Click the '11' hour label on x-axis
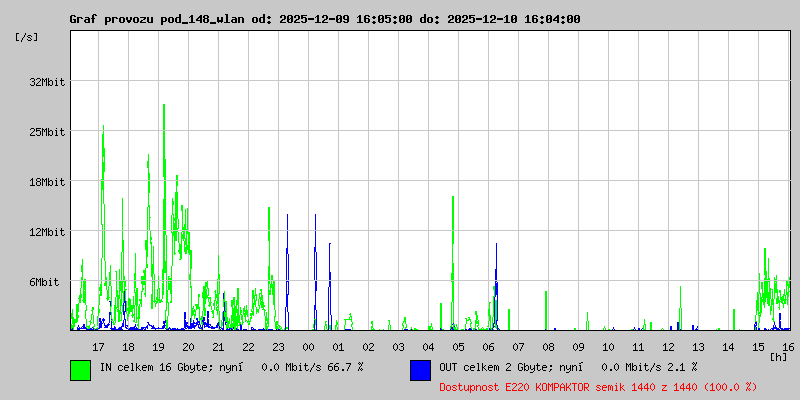Viewport: 800px width, 400px height. click(638, 347)
